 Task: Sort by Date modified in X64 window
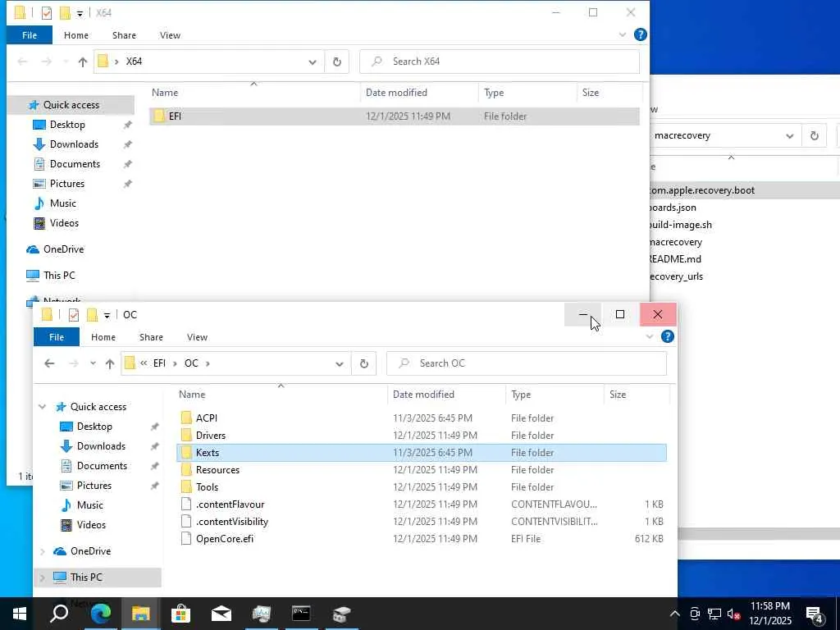419,93
